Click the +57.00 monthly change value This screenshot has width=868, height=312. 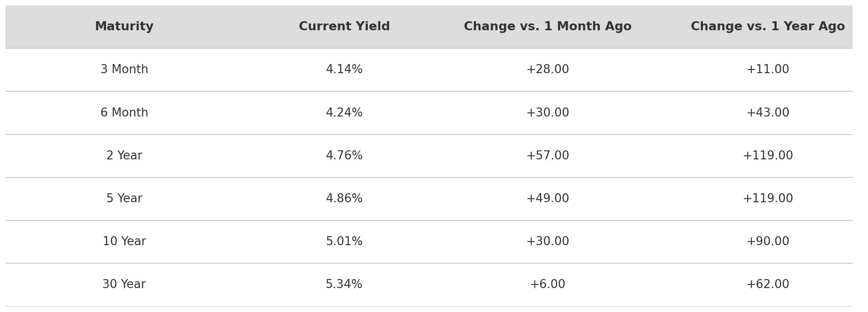(x=547, y=156)
